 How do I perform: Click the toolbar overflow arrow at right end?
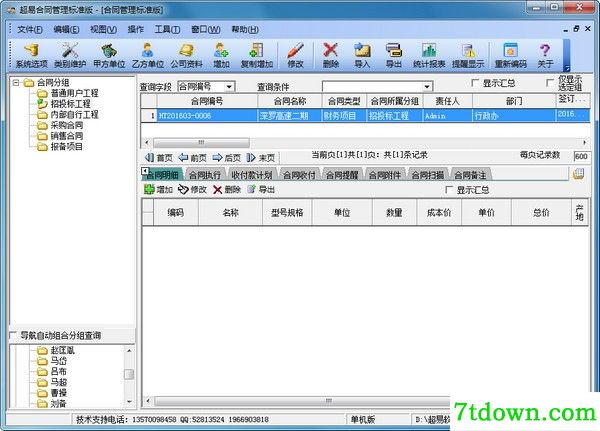pos(567,69)
